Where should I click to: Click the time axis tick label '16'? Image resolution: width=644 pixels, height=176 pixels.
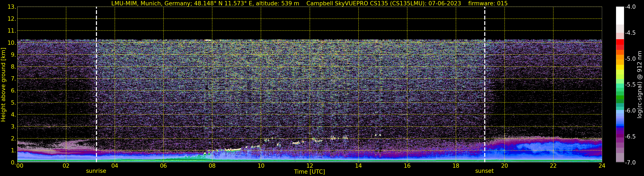[x=407, y=166]
